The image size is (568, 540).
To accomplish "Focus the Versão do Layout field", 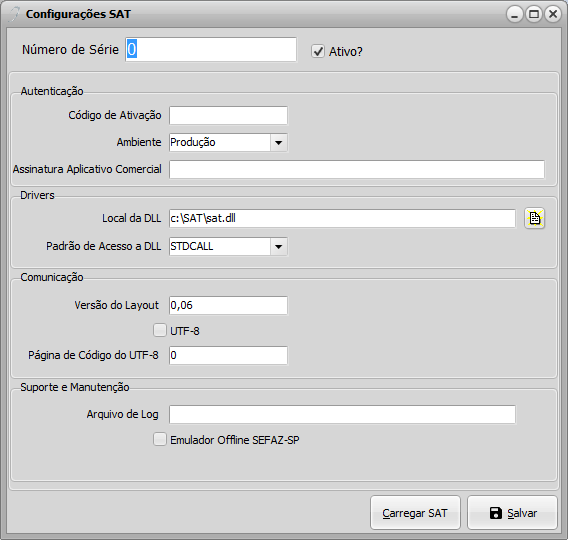I will pyautogui.click(x=228, y=305).
